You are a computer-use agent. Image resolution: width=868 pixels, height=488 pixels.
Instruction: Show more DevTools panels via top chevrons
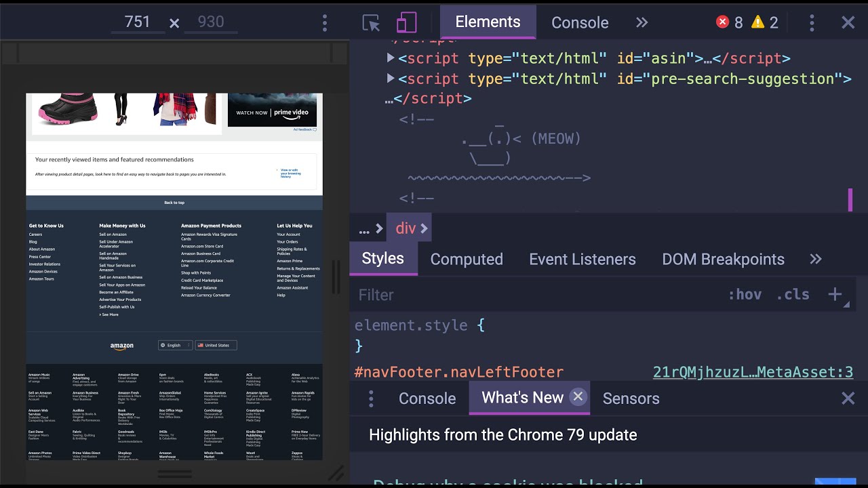point(642,22)
